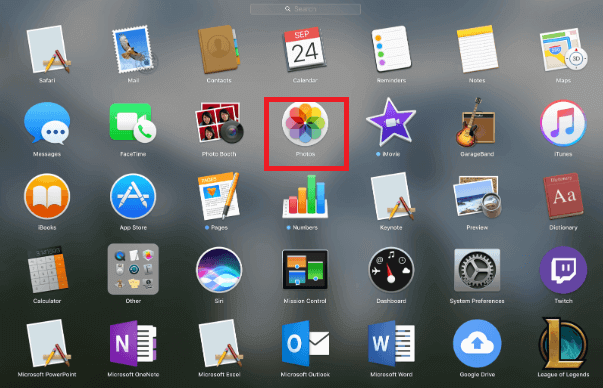Image resolution: width=603 pixels, height=388 pixels.
Task: Launch iBooks
Action: pos(47,196)
